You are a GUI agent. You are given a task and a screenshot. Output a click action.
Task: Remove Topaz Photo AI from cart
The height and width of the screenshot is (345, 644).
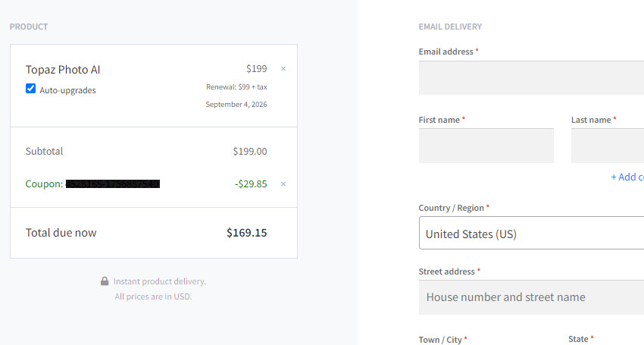(283, 69)
